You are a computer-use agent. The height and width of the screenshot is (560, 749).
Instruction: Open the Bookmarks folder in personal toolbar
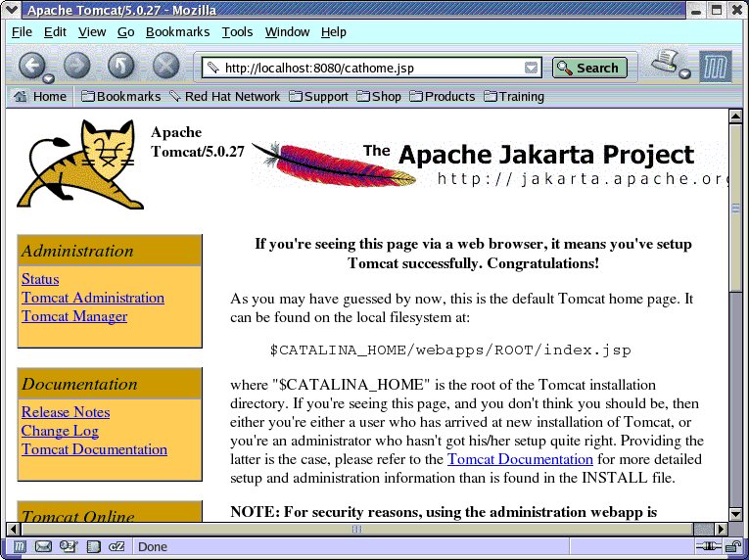tap(120, 97)
